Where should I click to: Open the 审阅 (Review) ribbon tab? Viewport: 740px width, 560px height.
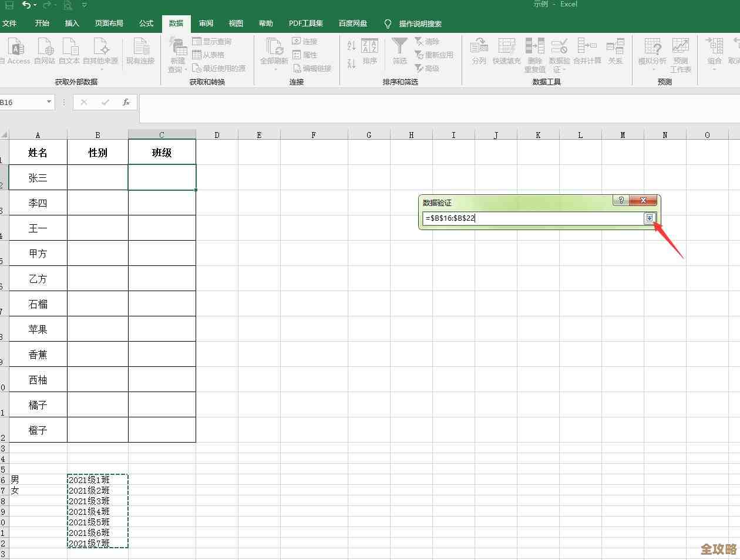pyautogui.click(x=206, y=23)
